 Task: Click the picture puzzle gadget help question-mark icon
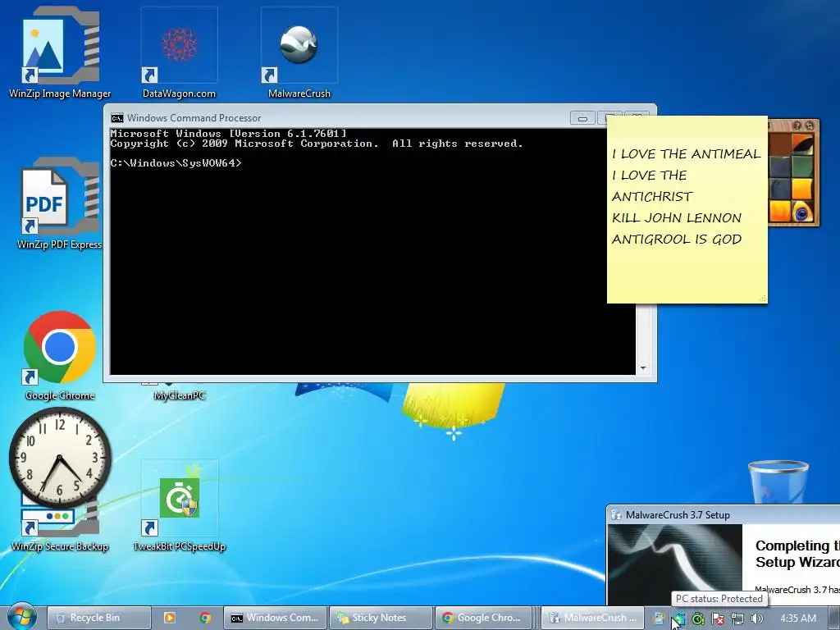797,126
